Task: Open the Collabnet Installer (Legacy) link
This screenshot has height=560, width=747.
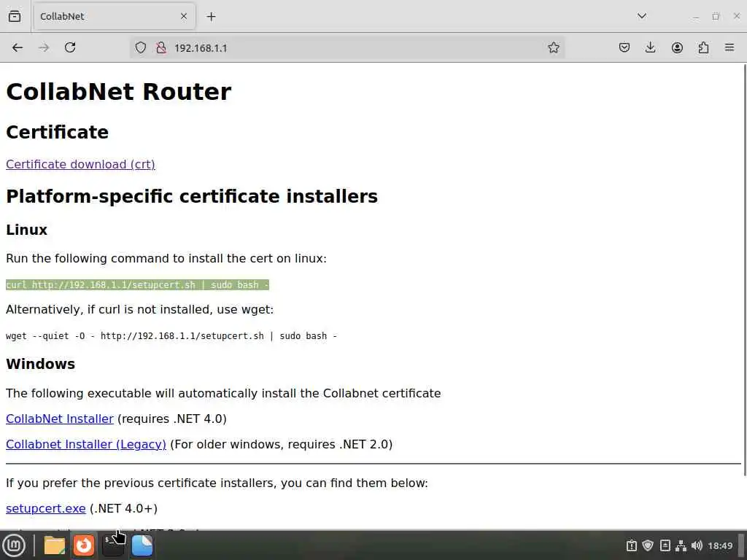Action: [86, 444]
